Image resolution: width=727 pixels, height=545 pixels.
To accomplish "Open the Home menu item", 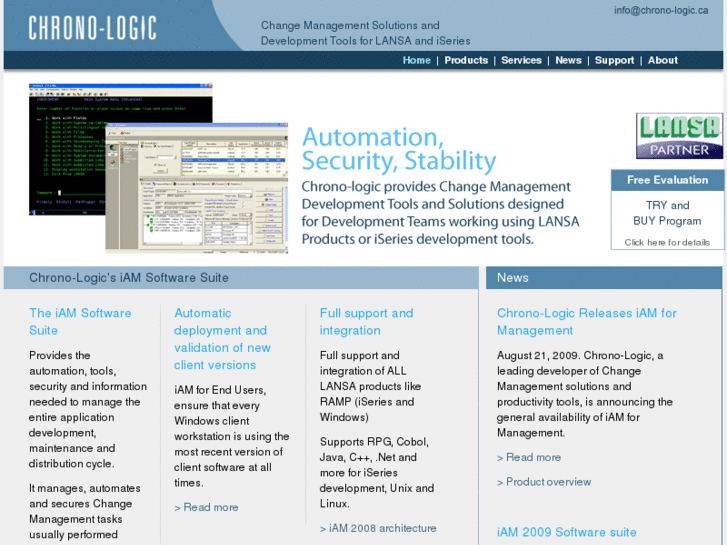I will [x=416, y=60].
